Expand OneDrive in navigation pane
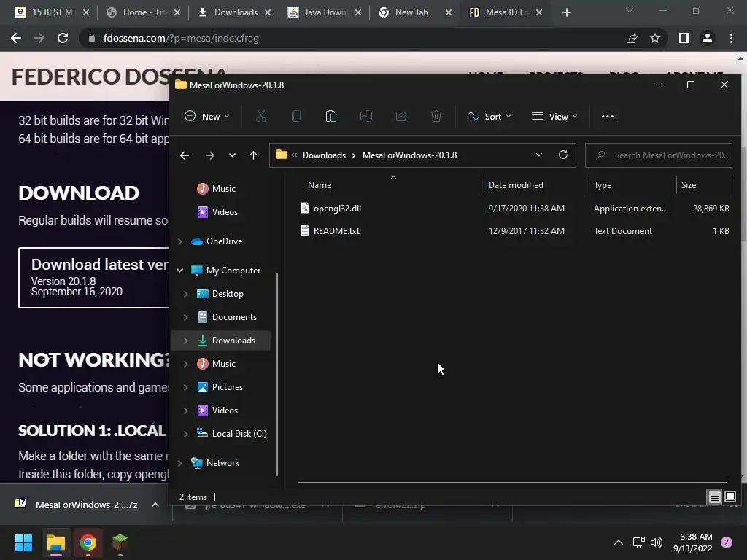747x560 pixels. [x=179, y=241]
